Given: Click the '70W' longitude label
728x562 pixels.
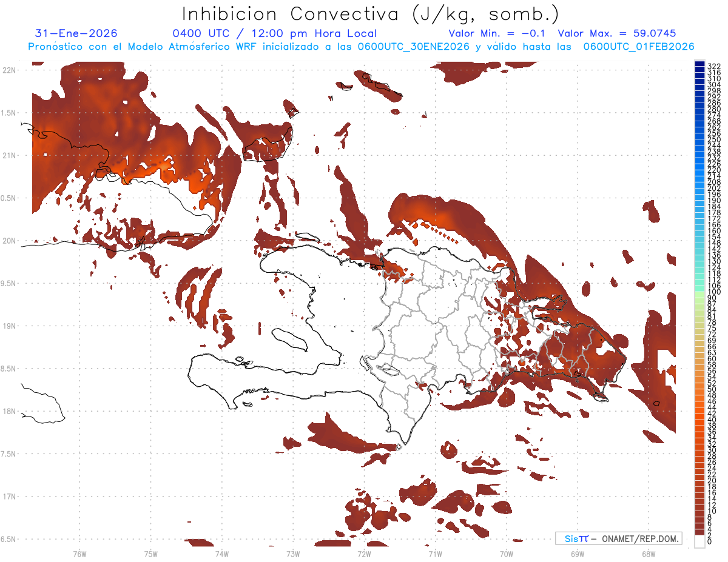Looking at the screenshot, I should click(x=507, y=554).
